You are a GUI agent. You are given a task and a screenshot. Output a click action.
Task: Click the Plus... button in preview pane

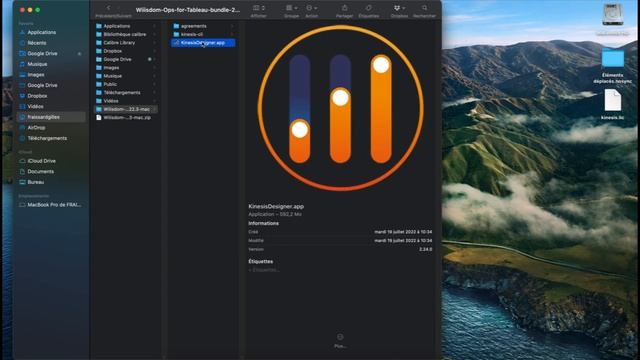(x=340, y=340)
